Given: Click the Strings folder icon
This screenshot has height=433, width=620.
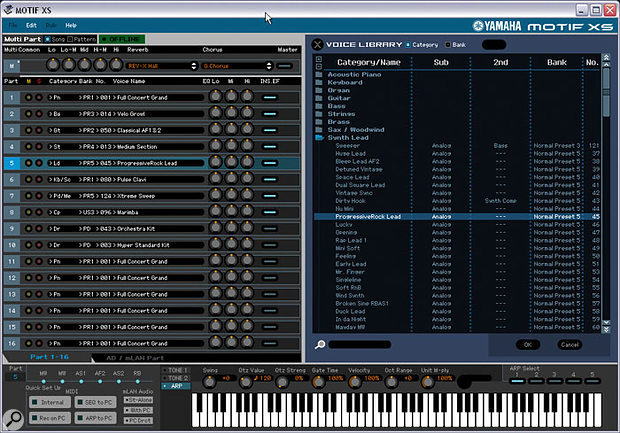Looking at the screenshot, I should tap(319, 114).
